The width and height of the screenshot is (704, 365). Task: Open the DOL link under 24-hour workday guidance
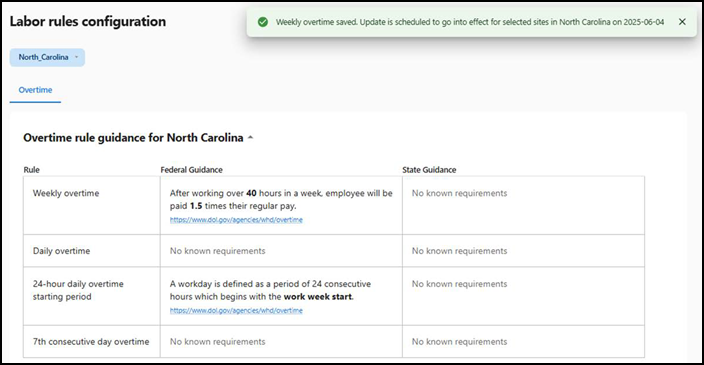click(236, 310)
